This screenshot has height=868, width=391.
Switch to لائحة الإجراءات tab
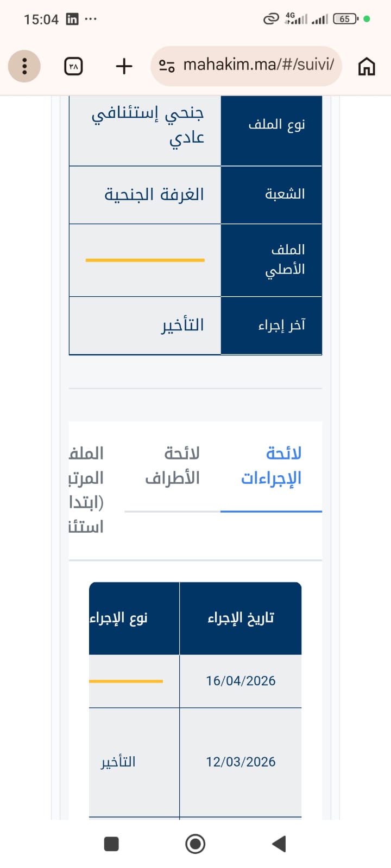point(271,465)
